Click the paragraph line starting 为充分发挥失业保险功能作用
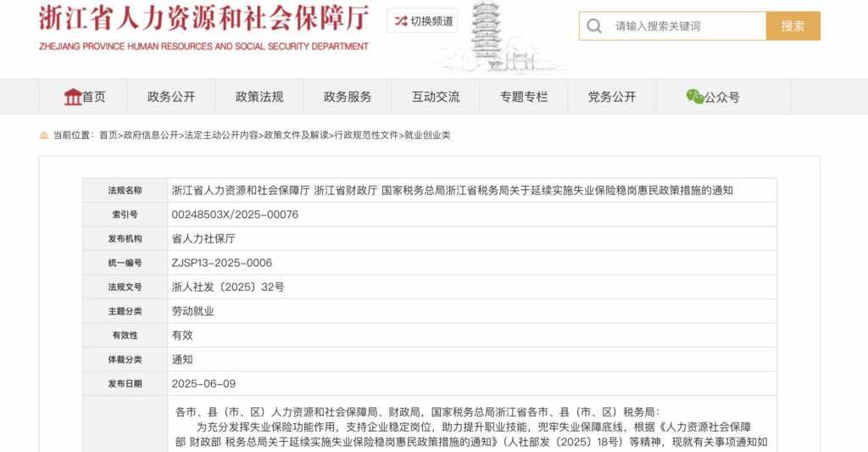The height and width of the screenshot is (452, 868). [x=474, y=427]
